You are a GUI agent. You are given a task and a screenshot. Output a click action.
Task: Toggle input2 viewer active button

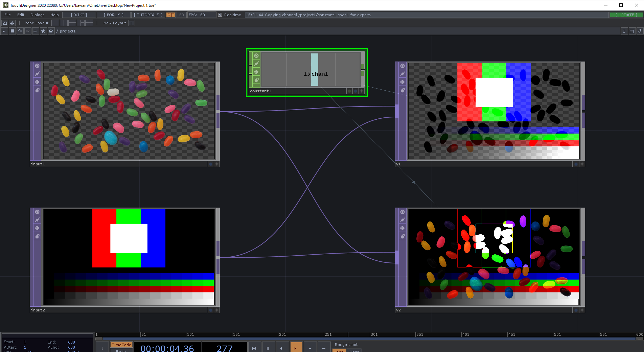point(37,212)
